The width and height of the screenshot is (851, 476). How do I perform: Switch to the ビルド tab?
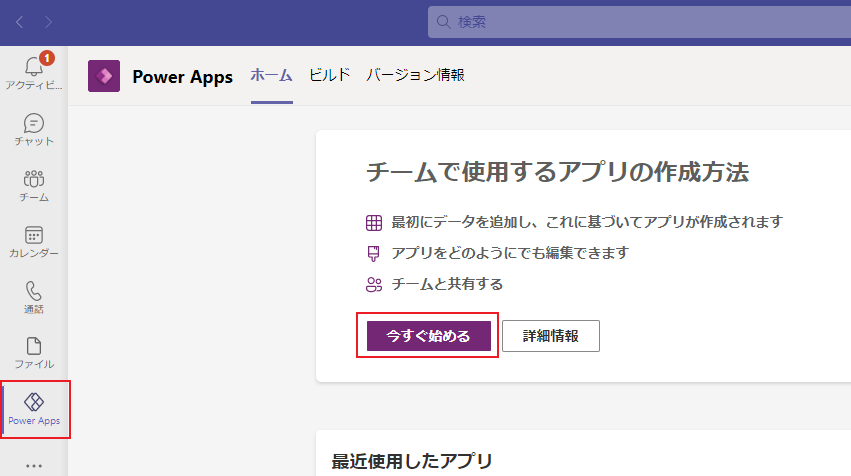click(x=329, y=75)
